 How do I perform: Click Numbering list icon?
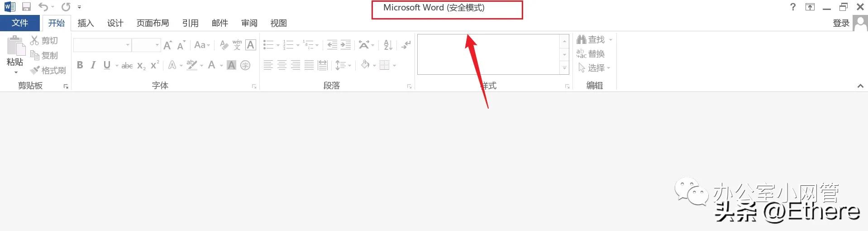click(288, 45)
